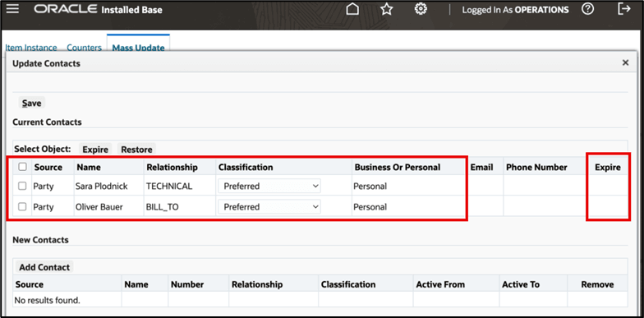Switch to the Item Instance tab

point(31,48)
